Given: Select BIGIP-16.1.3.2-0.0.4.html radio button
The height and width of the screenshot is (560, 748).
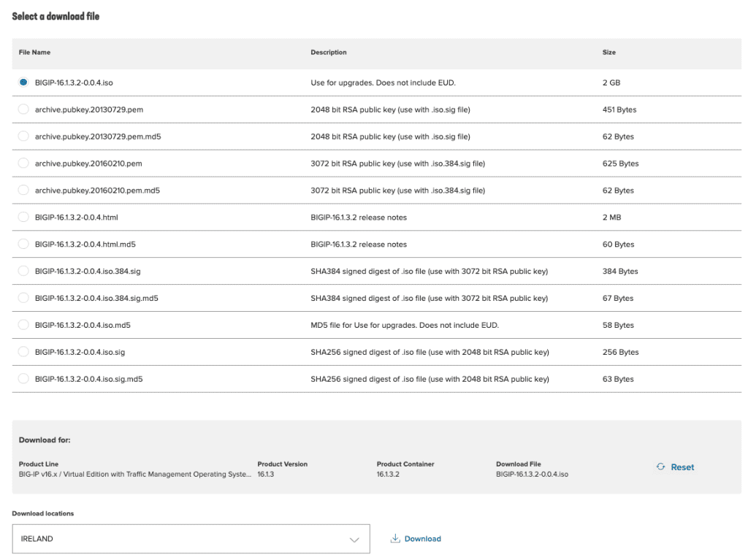Looking at the screenshot, I should 23,217.
